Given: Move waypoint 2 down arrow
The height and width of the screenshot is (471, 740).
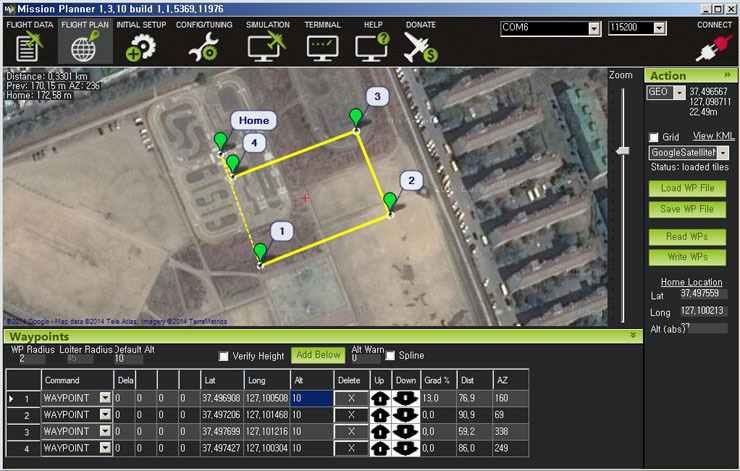Looking at the screenshot, I should (x=405, y=415).
